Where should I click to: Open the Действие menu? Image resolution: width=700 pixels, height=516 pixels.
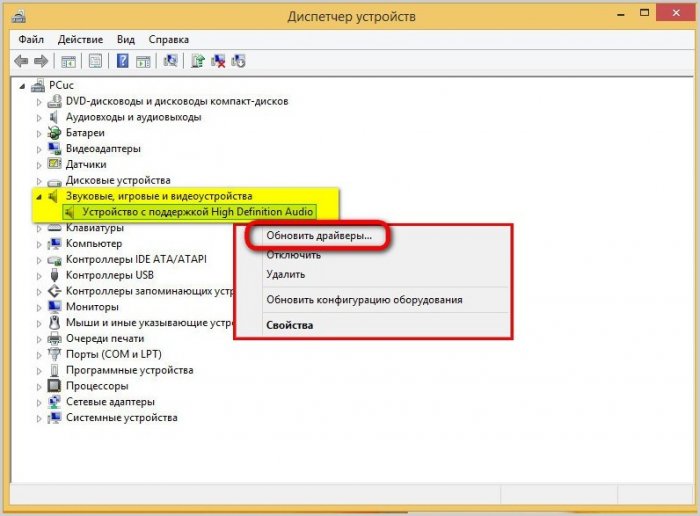pos(80,39)
